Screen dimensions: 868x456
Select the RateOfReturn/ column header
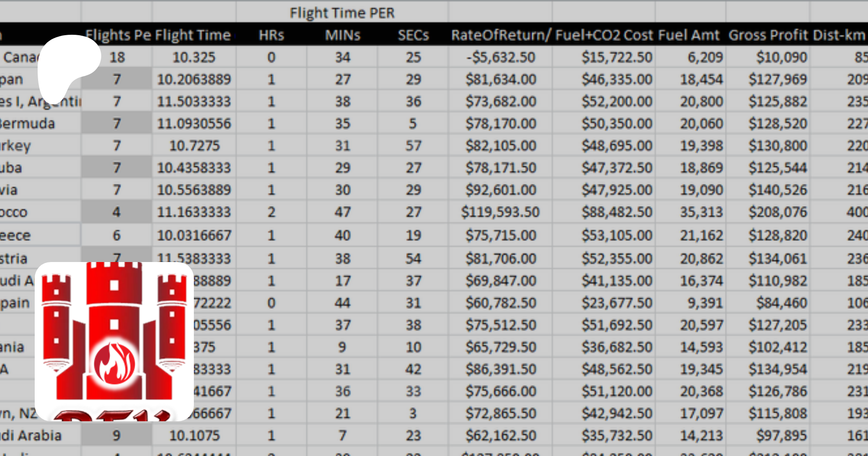click(x=500, y=35)
